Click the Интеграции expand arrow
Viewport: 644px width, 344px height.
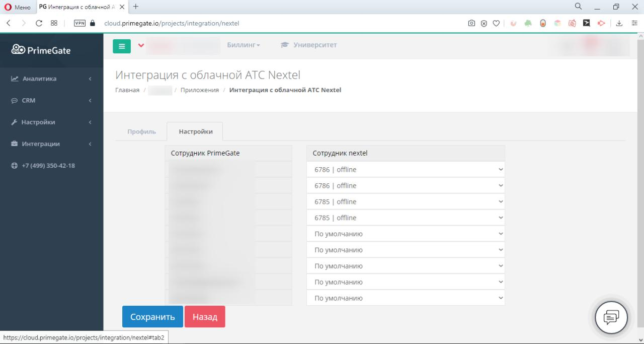pyautogui.click(x=90, y=144)
